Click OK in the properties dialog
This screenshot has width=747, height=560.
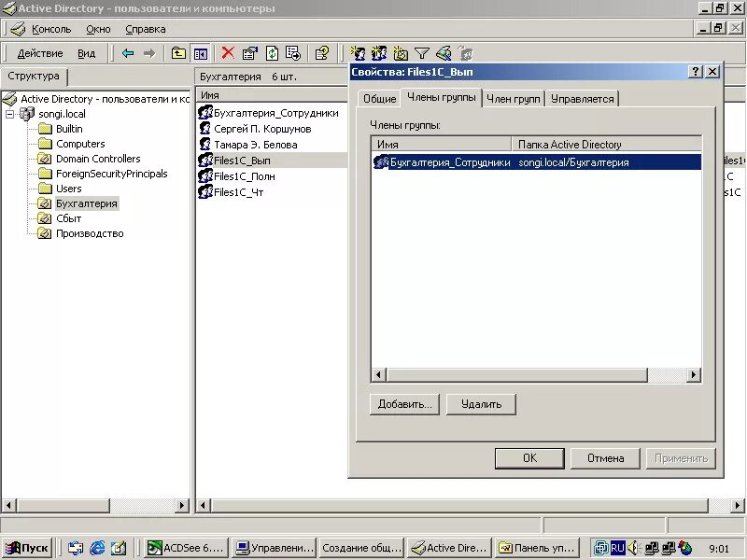point(529,458)
